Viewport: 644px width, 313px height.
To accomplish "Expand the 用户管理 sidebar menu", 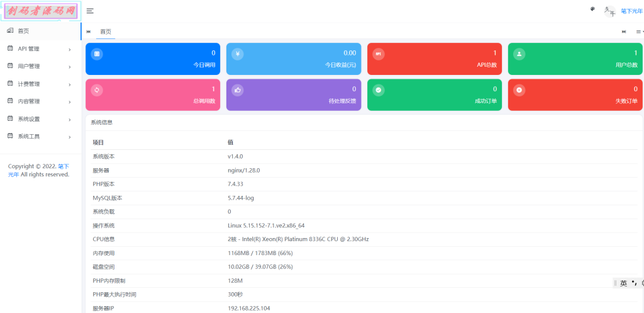I will pyautogui.click(x=39, y=66).
